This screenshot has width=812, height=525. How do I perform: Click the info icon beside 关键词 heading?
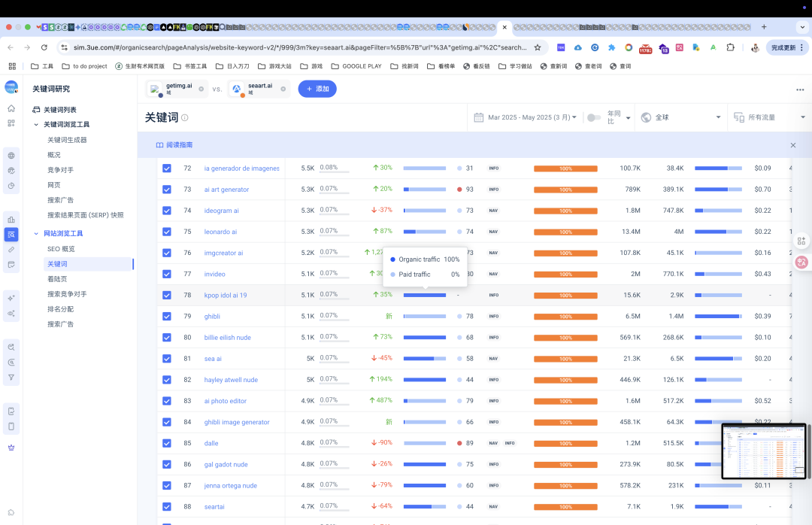tap(185, 117)
